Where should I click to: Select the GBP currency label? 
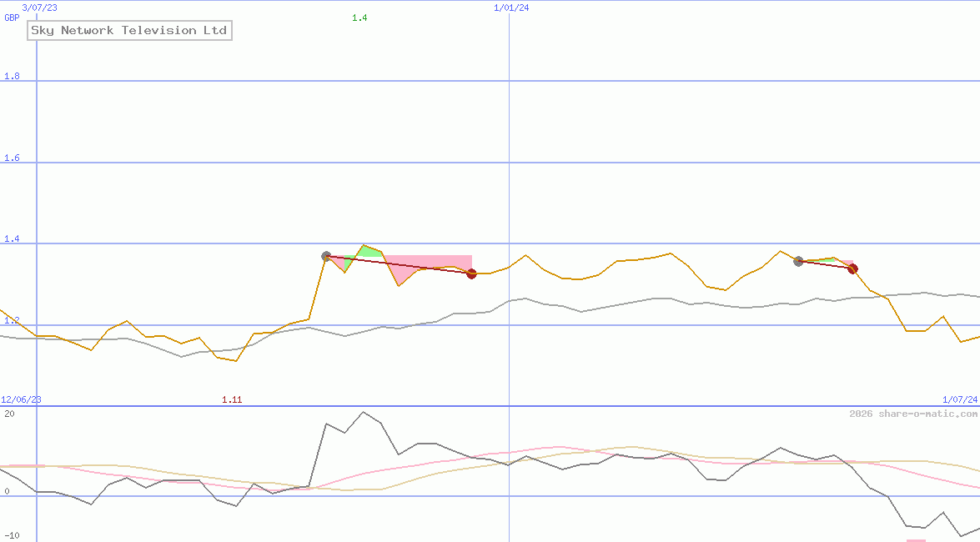tap(12, 18)
